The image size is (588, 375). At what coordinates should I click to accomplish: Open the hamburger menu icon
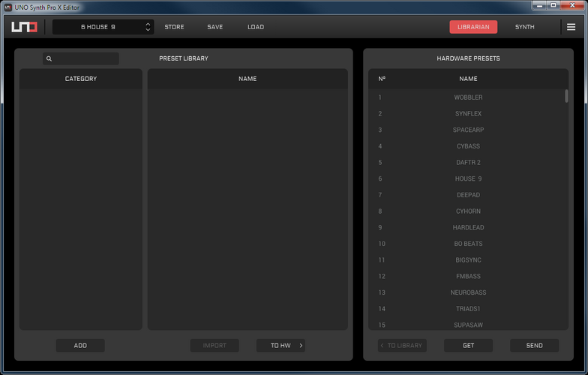coord(571,27)
